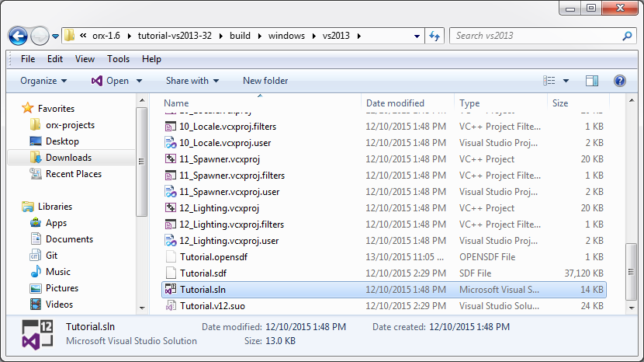Click the Music library icon
The height and width of the screenshot is (362, 644).
pos(35,272)
